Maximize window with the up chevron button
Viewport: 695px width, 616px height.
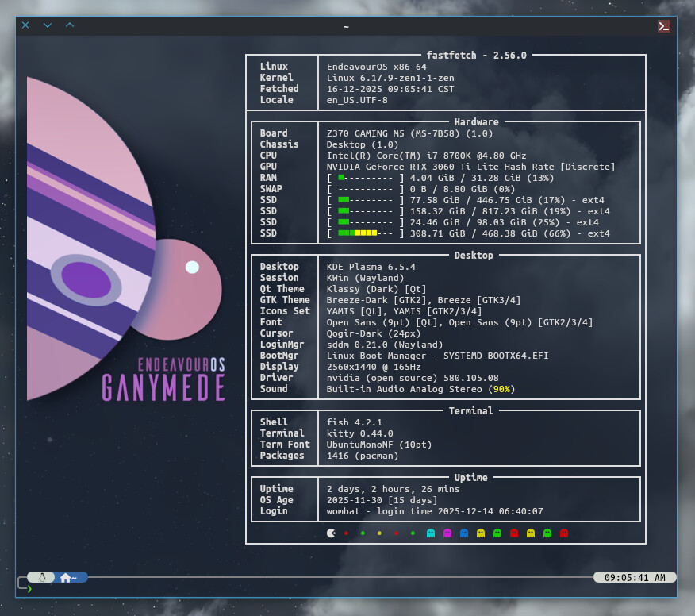coord(70,25)
